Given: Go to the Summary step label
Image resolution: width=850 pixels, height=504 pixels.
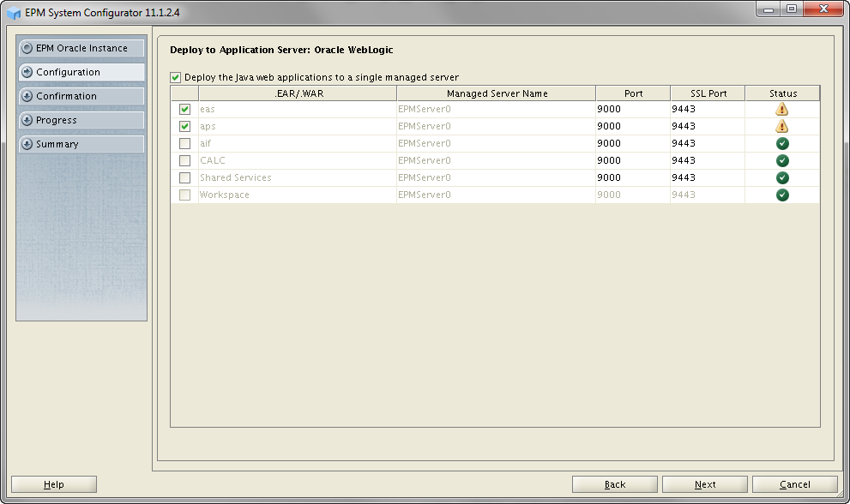Looking at the screenshot, I should (x=57, y=144).
